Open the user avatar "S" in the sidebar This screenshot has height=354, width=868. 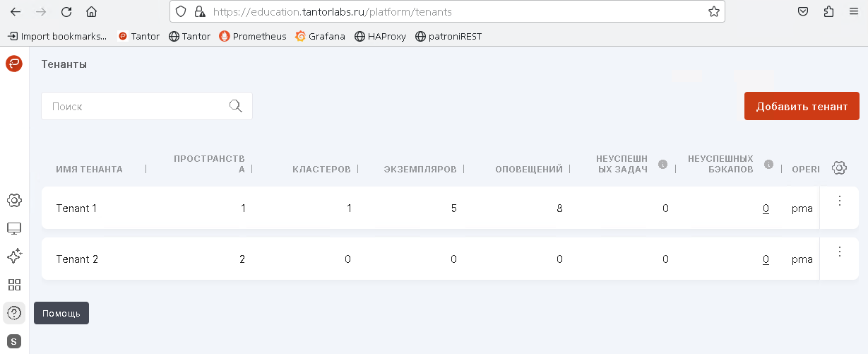tap(14, 341)
